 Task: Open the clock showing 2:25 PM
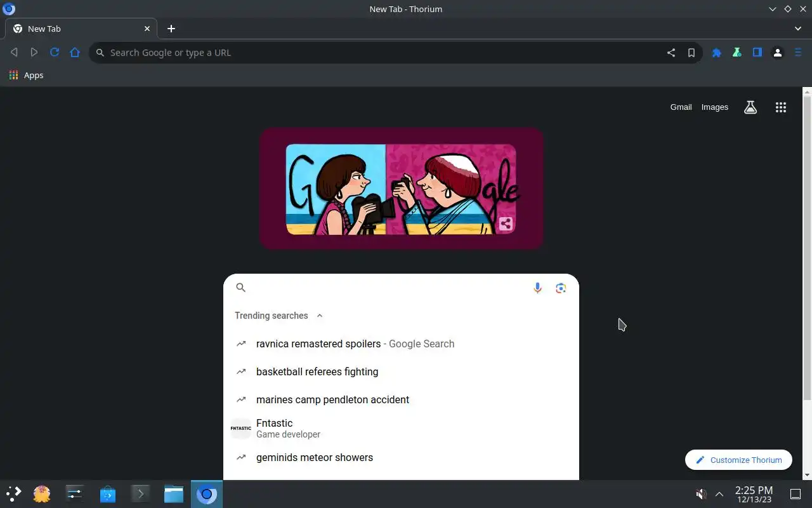[x=754, y=494]
